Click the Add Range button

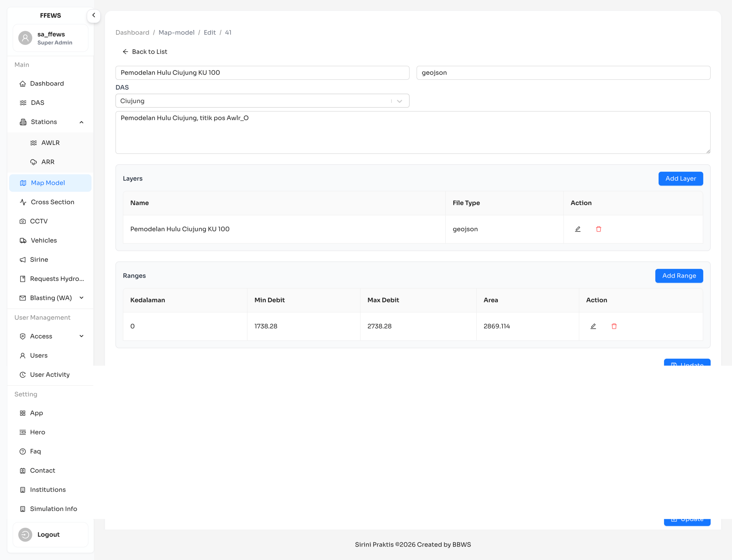pyautogui.click(x=679, y=276)
